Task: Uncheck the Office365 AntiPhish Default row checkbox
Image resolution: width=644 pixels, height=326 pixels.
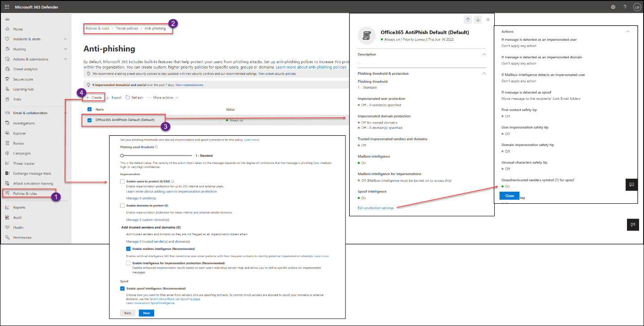Action: tap(90, 120)
